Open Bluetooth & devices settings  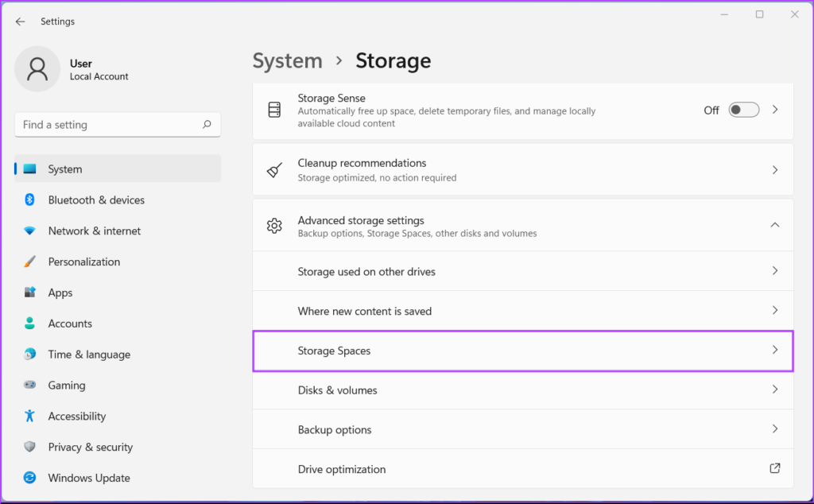coord(95,200)
